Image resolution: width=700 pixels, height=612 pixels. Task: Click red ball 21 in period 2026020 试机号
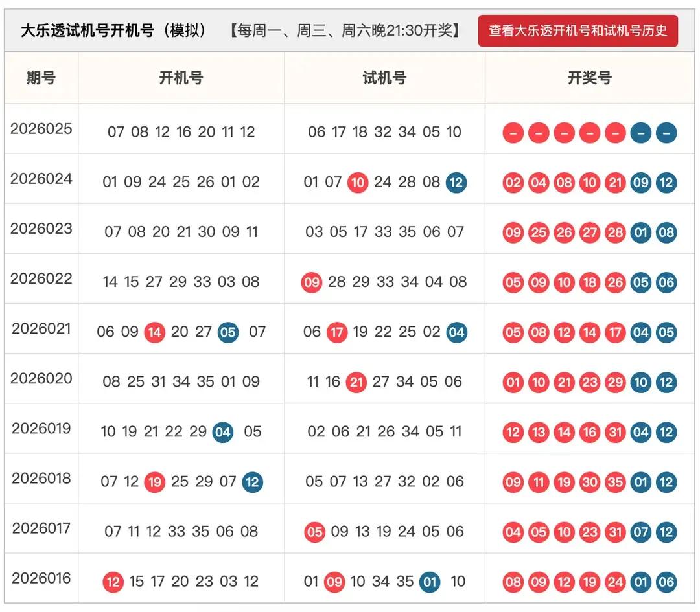356,382
